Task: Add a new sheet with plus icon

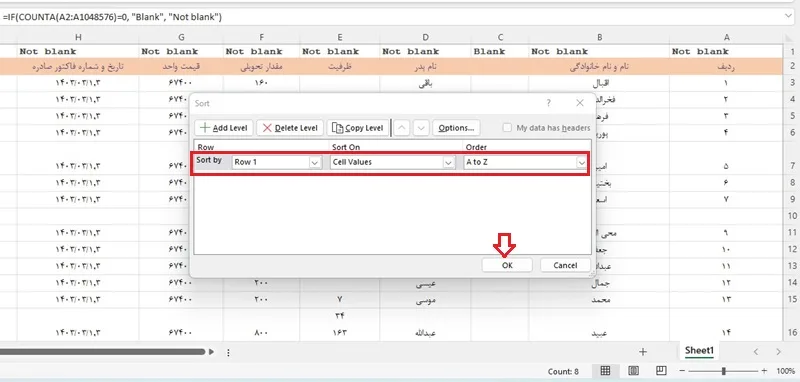Action: [643, 351]
